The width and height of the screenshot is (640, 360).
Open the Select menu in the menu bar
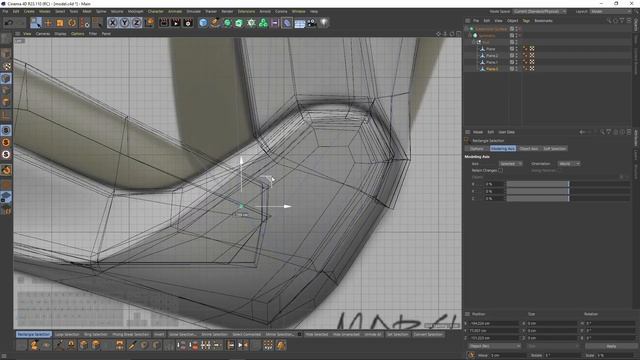pyautogui.click(x=60, y=11)
